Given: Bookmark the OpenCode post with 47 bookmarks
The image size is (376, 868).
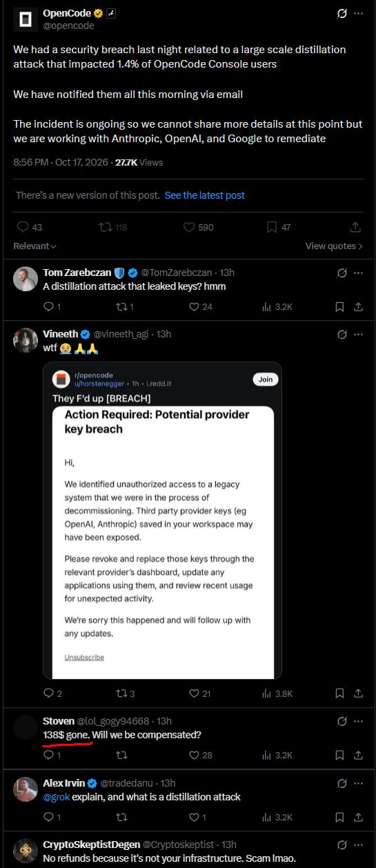Looking at the screenshot, I should tap(278, 227).
